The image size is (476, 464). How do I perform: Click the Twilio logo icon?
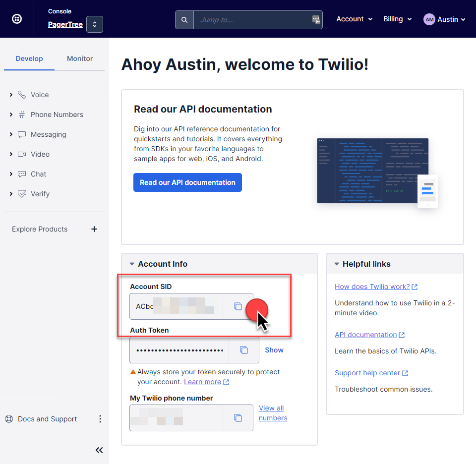tap(17, 19)
